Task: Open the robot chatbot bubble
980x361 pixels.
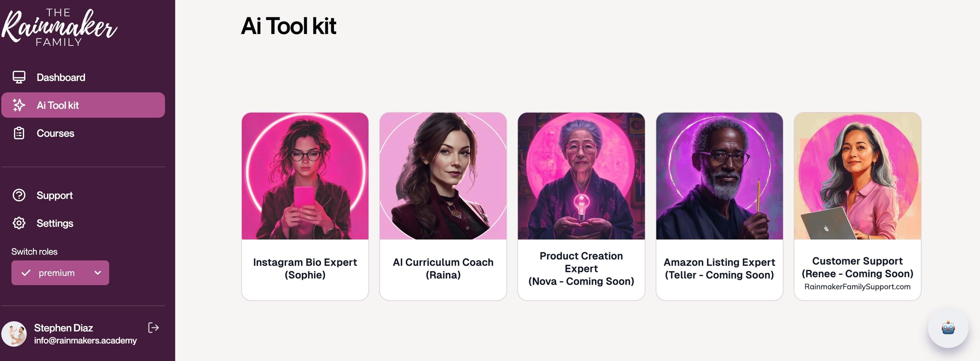Action: tap(948, 328)
